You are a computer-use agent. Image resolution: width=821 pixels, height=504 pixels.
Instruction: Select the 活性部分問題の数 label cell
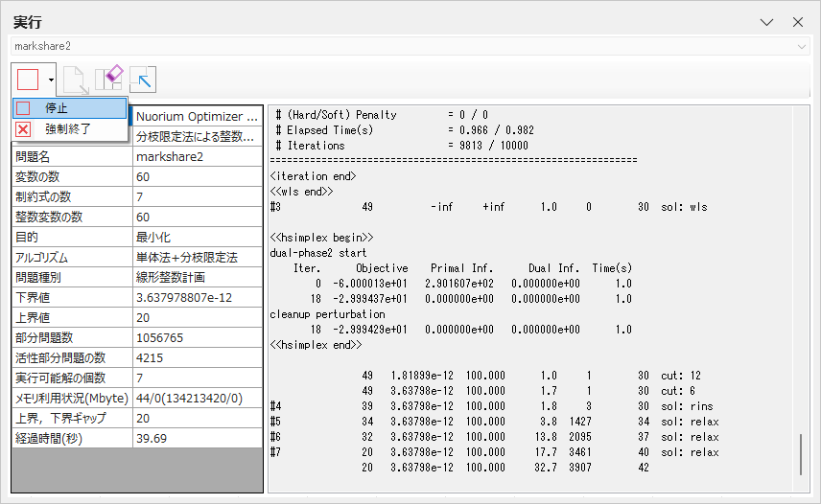pos(72,357)
